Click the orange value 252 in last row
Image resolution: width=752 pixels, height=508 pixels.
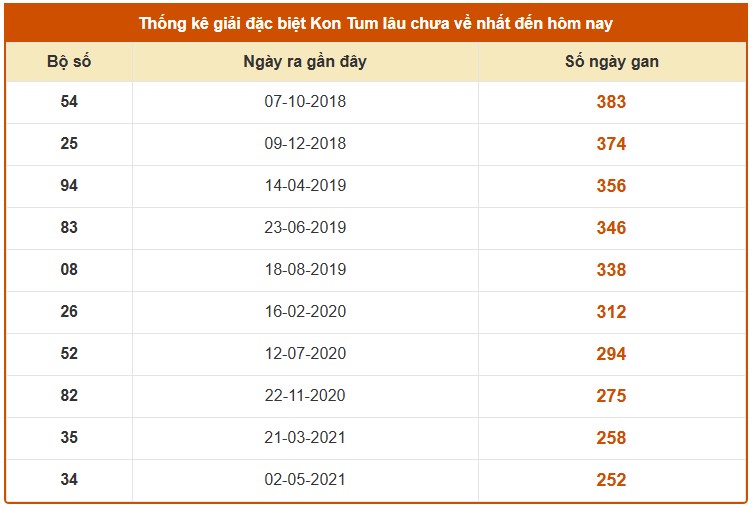click(x=611, y=480)
